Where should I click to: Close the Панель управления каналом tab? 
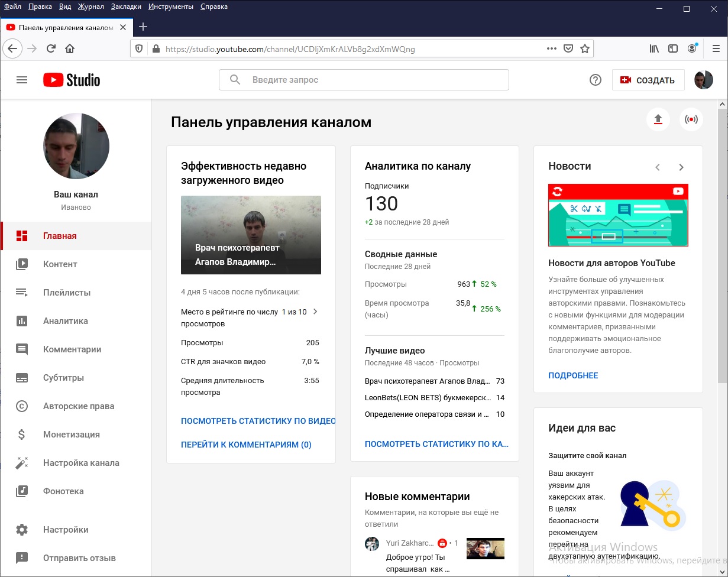pyautogui.click(x=123, y=27)
